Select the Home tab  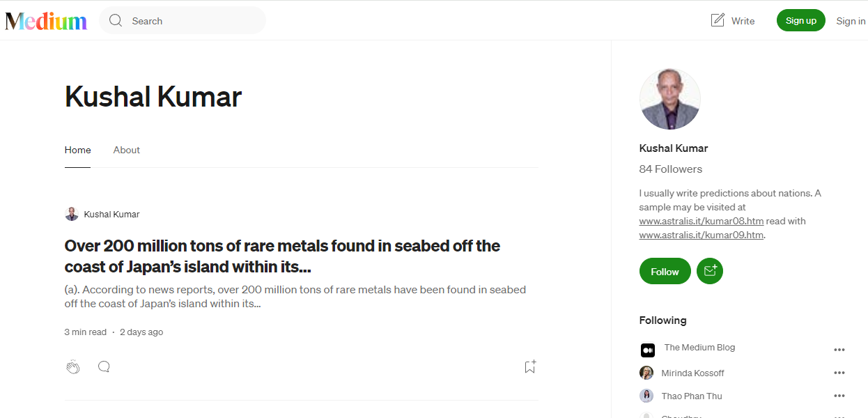[x=77, y=150]
